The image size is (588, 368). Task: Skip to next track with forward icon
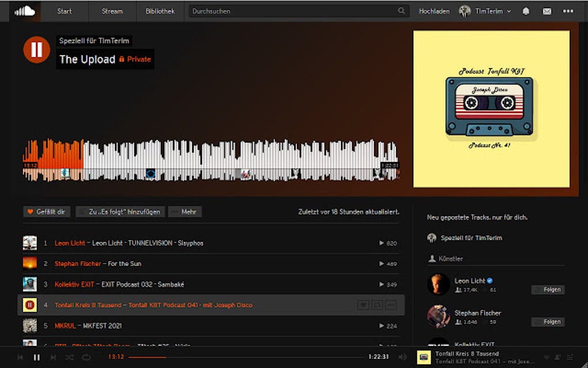coord(53,358)
